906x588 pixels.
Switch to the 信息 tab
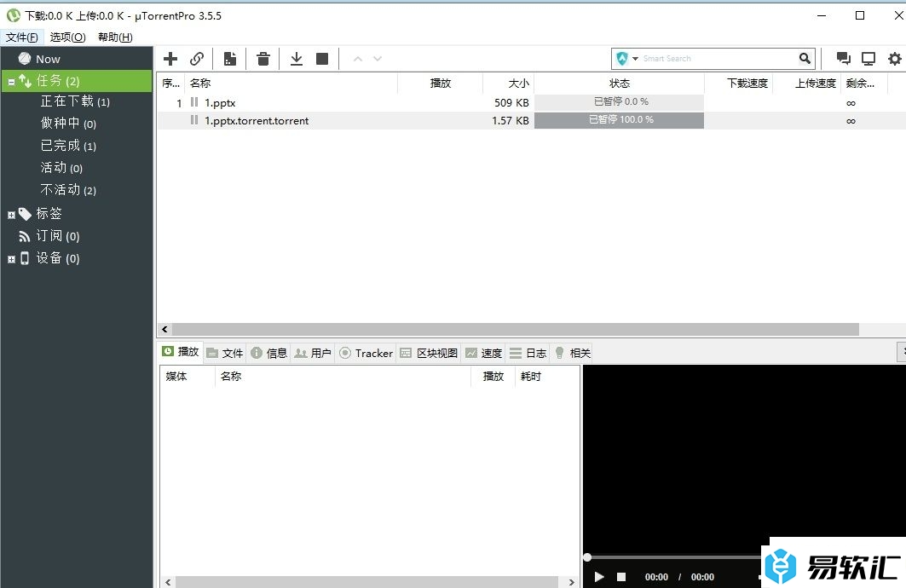[269, 353]
